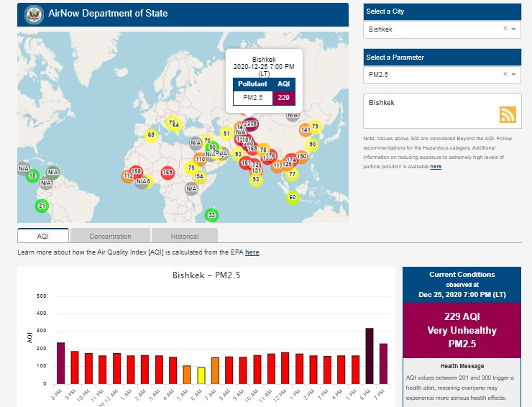Image resolution: width=532 pixels, height=407 pixels.
Task: Clear the PM2.5 parameter with the X
Action: click(x=505, y=73)
